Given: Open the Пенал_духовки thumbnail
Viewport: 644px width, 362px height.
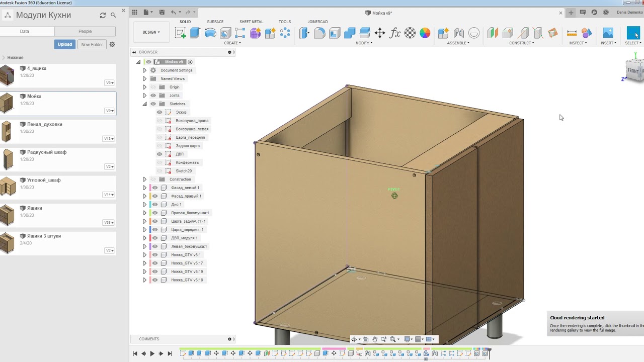Looking at the screenshot, I should 7,131.
